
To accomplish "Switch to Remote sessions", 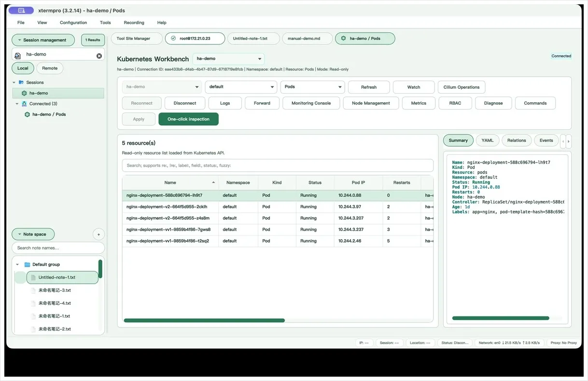I will pos(50,68).
